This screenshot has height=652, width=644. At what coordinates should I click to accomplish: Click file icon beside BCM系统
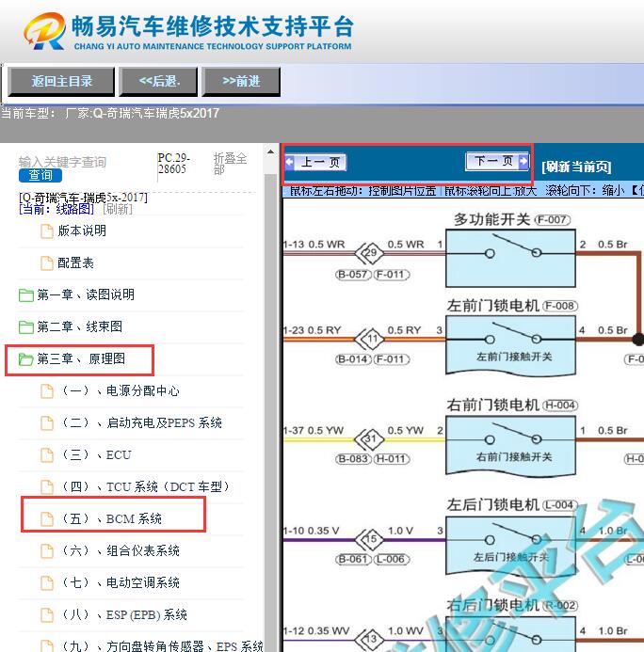[46, 519]
